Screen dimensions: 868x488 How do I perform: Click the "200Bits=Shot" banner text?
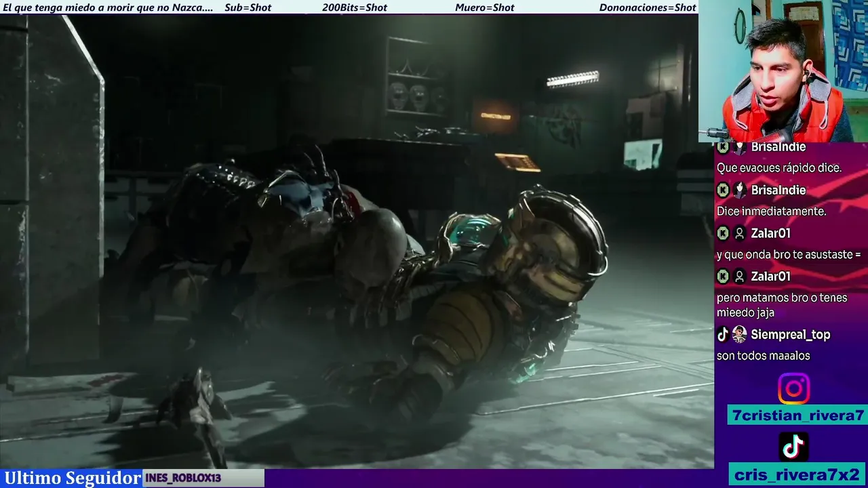tap(355, 7)
